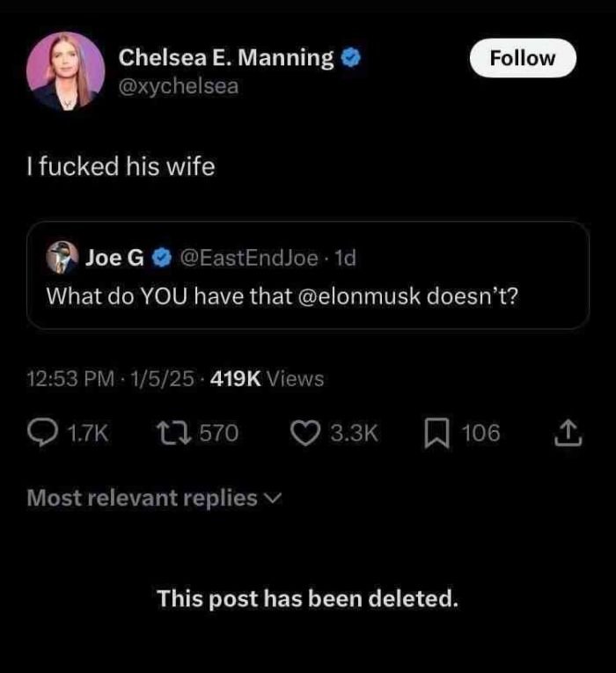Like the post with the heart icon
This screenshot has width=616, height=673.
[x=304, y=433]
